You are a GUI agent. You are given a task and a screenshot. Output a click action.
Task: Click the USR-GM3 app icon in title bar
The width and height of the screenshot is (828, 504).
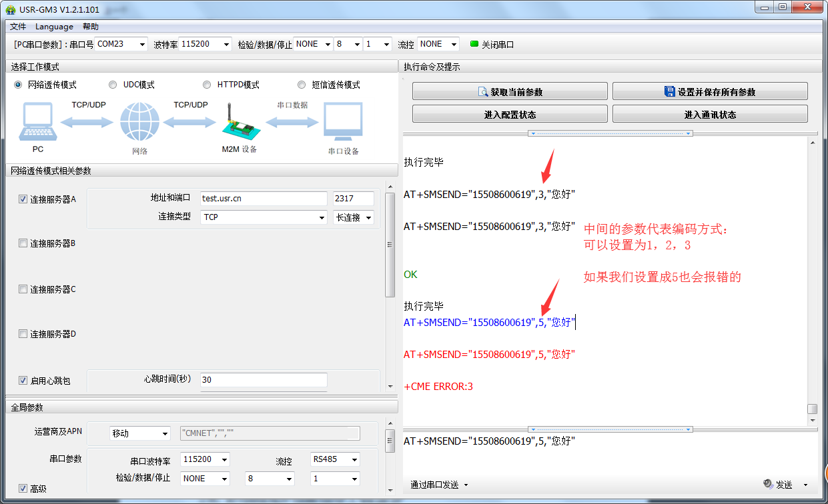coord(10,9)
